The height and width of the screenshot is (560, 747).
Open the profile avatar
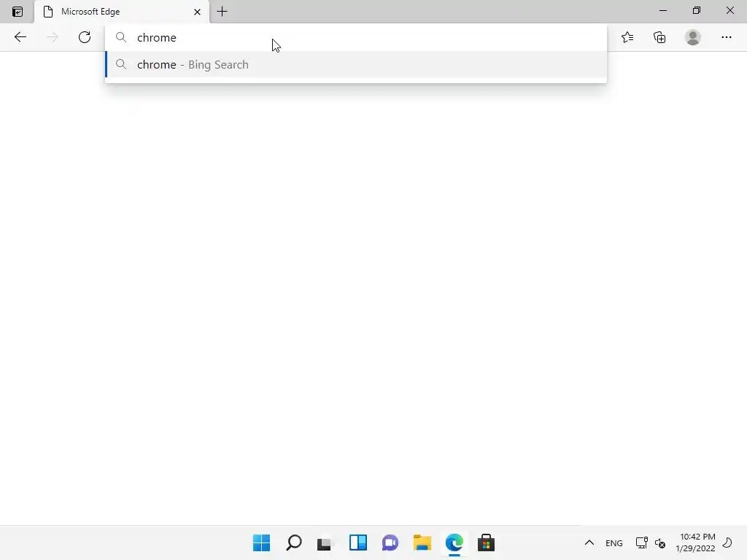tap(693, 37)
